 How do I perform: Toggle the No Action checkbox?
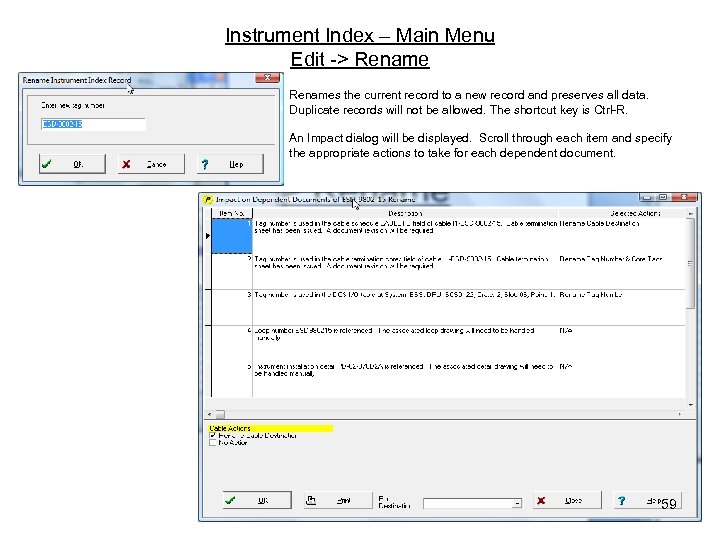click(213, 443)
